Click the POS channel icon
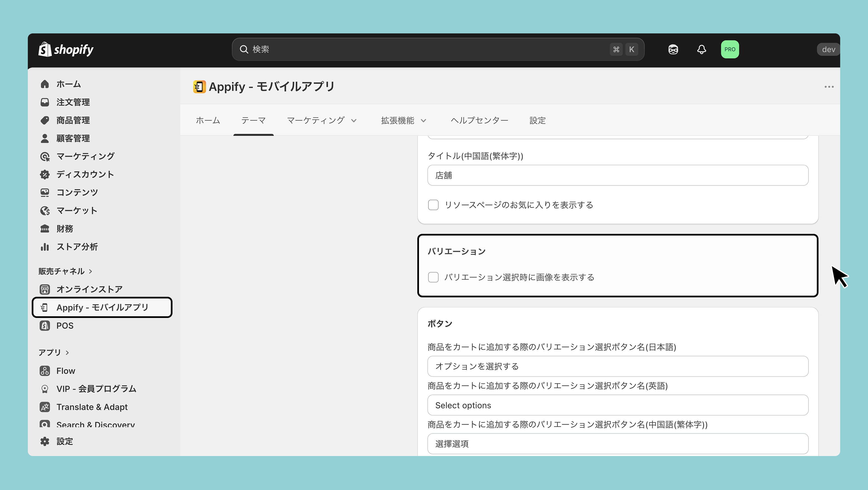This screenshot has height=490, width=868. coord(45,325)
